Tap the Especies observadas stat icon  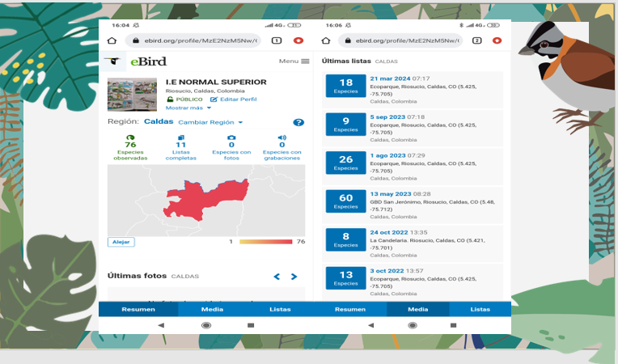click(130, 138)
